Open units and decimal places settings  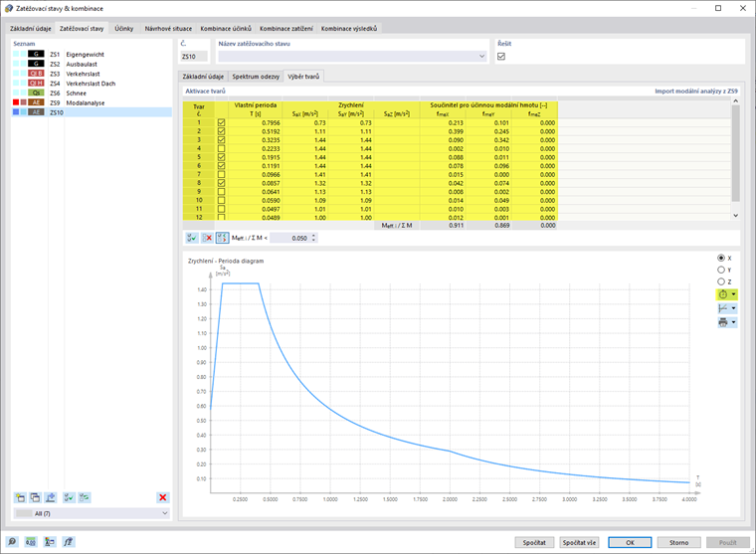click(31, 542)
